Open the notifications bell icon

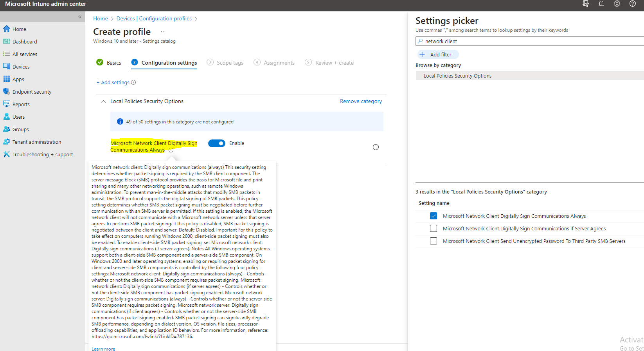[x=601, y=4]
